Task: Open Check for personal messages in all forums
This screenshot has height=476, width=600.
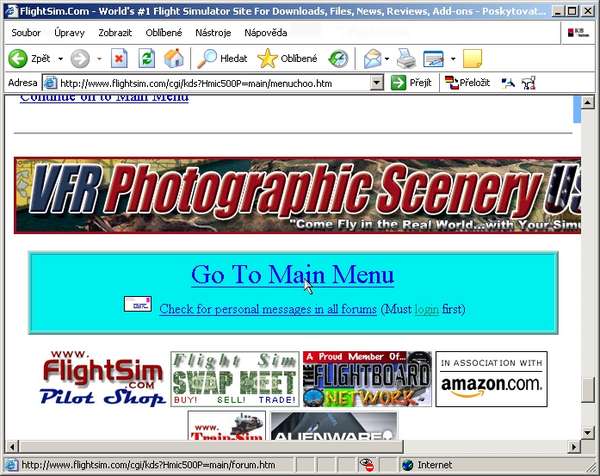Action: coord(268,309)
